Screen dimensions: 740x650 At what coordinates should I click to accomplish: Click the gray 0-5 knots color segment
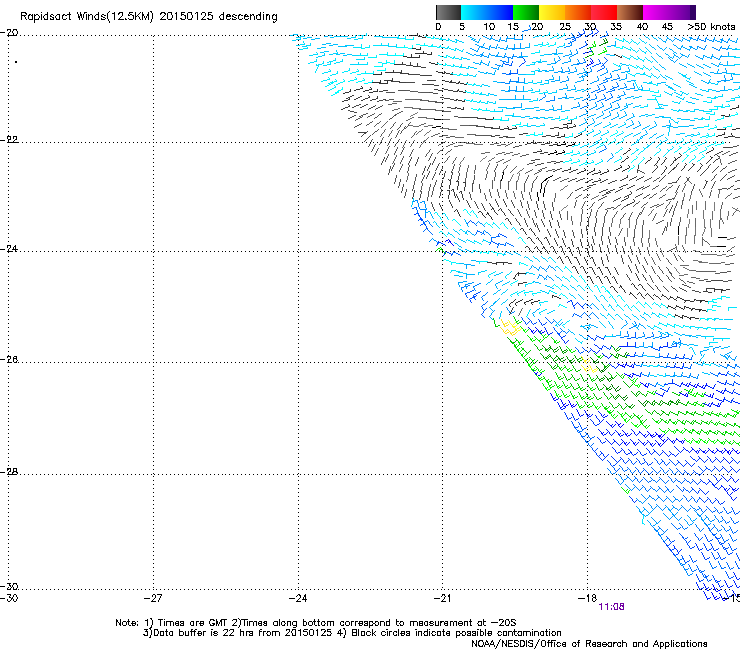pos(448,12)
